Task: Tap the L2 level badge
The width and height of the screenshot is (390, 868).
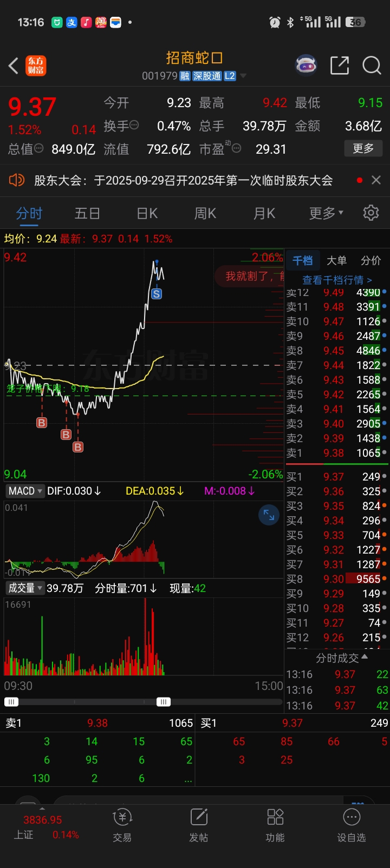Action: tap(230, 76)
